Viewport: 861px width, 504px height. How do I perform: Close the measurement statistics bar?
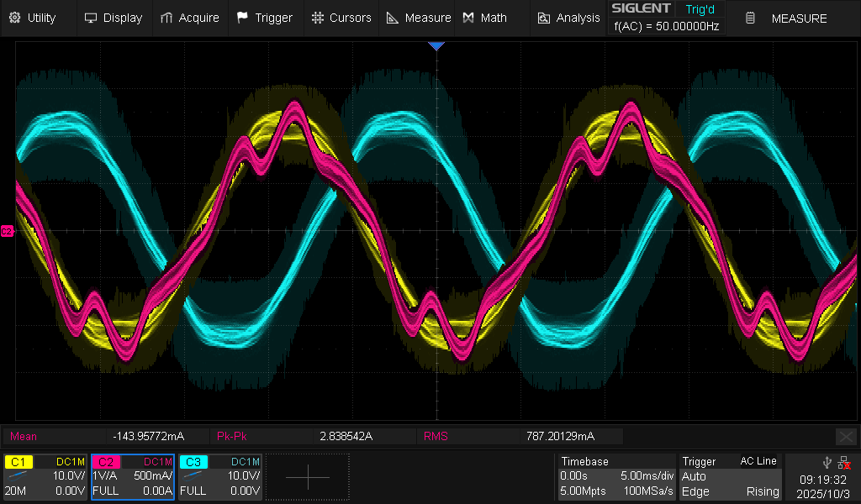846,436
